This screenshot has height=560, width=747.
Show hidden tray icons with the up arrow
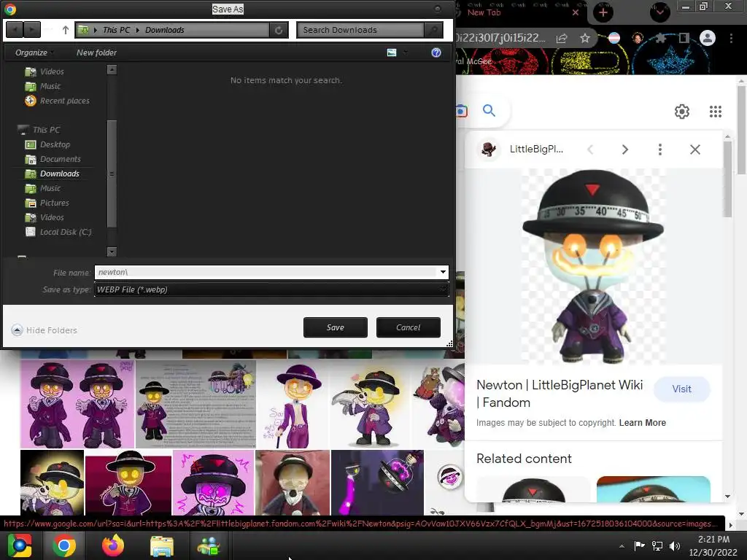coord(622,545)
